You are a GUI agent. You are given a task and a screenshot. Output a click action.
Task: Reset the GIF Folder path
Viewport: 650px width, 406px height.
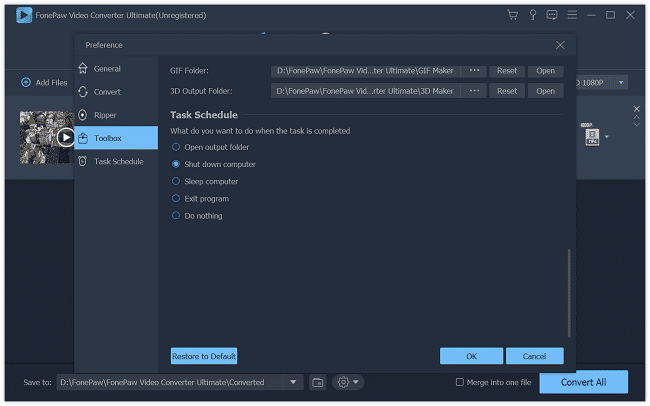point(507,71)
